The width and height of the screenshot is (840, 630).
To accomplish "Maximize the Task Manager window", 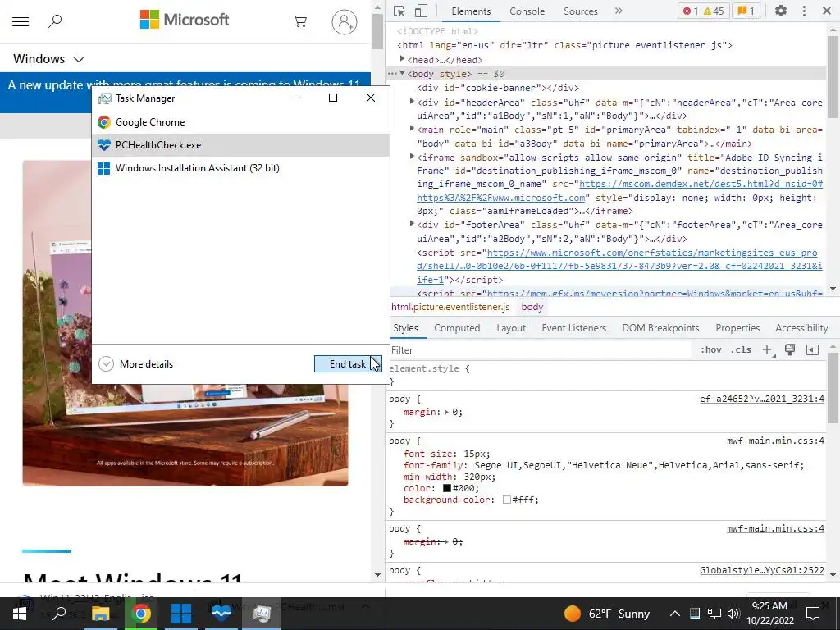I will pyautogui.click(x=333, y=98).
